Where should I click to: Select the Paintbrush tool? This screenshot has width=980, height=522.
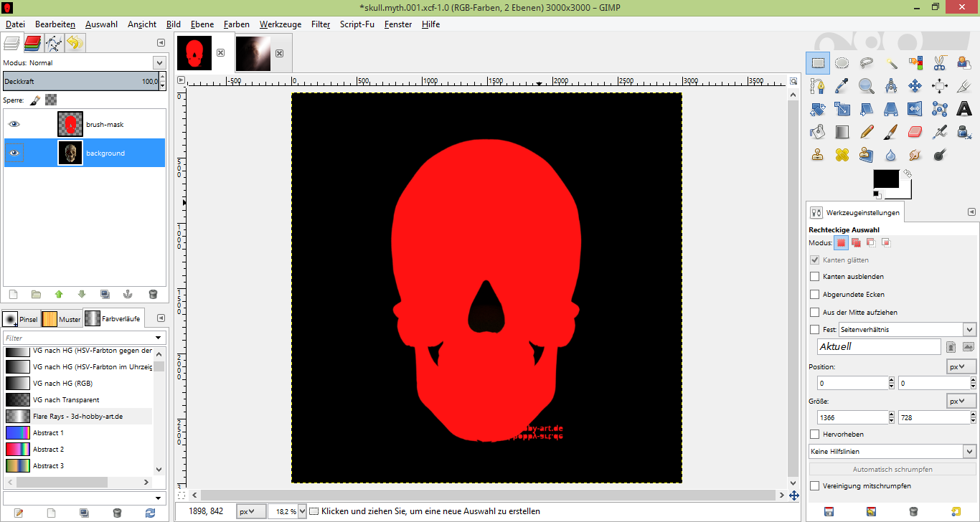tap(890, 132)
